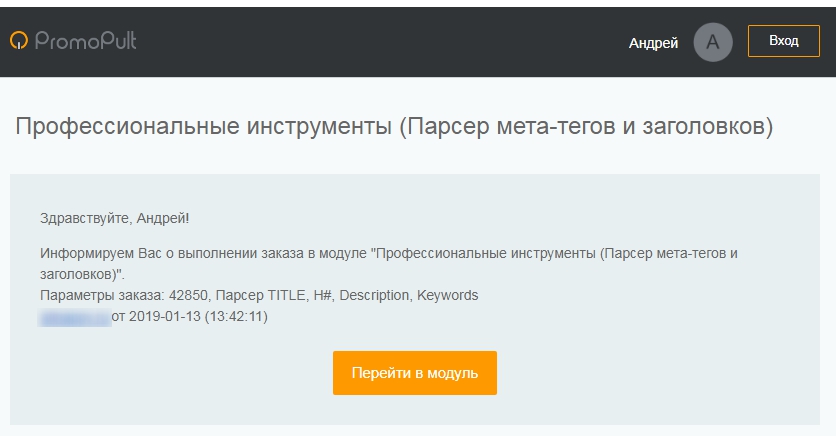
Task: Click the PromoPult wordmark text
Action: (x=85, y=41)
